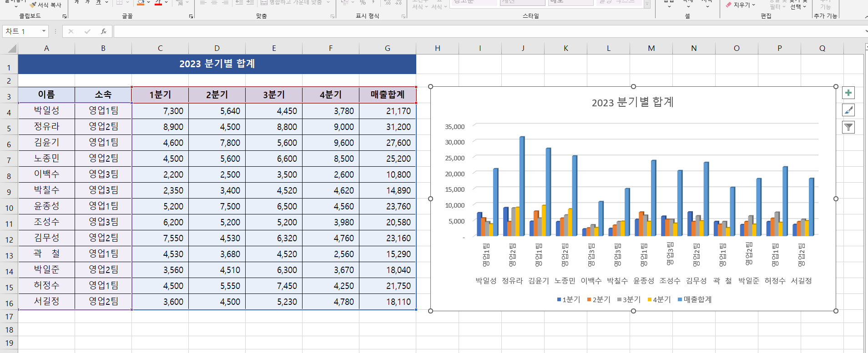Open the 글꼴 group dialog launcher
The width and height of the screenshot is (868, 353).
[191, 16]
